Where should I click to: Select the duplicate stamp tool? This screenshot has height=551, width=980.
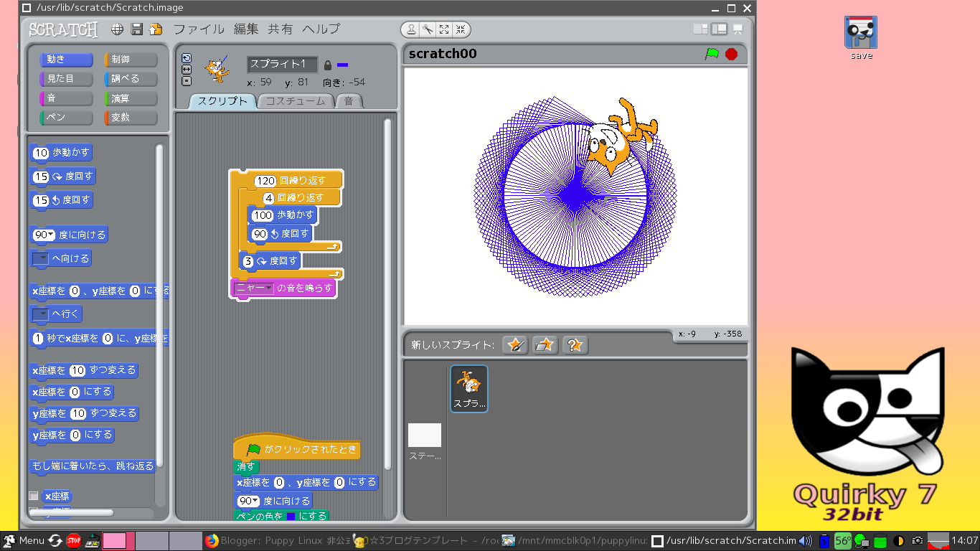[411, 29]
